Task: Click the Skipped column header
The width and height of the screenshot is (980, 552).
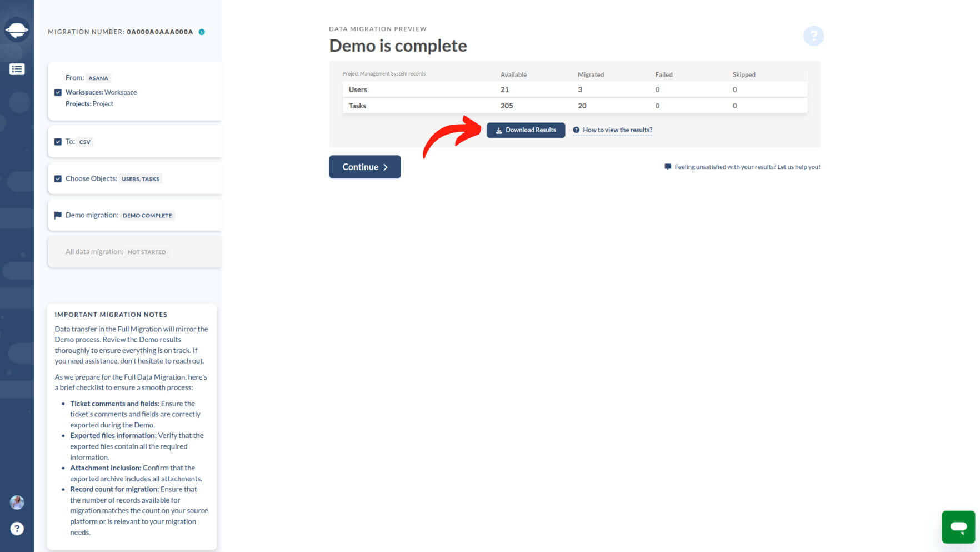Action: (743, 74)
